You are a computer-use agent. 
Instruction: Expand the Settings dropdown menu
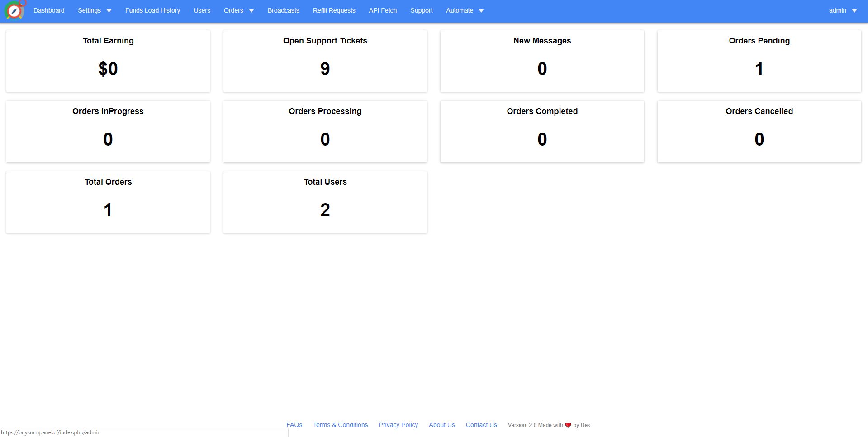pyautogui.click(x=95, y=10)
